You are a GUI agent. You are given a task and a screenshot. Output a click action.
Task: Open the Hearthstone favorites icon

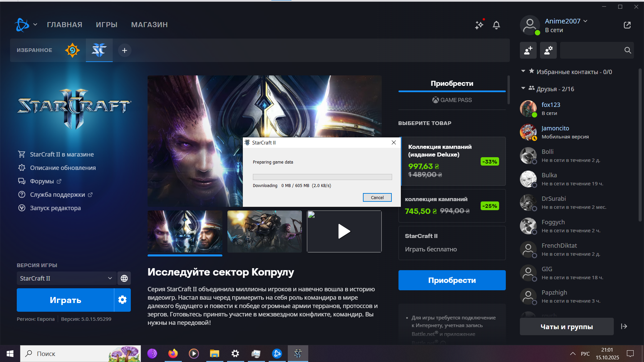[x=72, y=50]
